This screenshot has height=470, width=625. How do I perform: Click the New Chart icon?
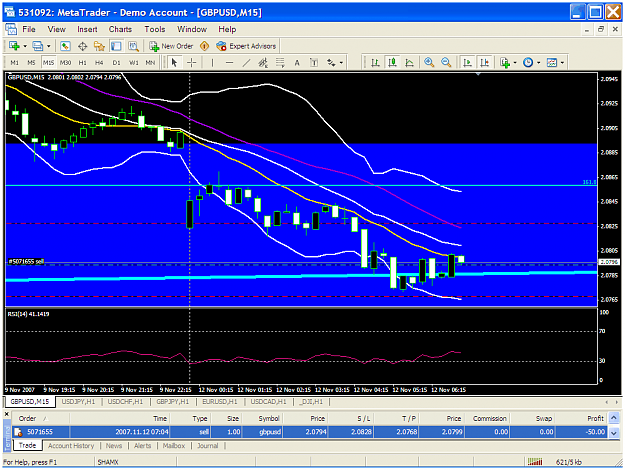14,46
